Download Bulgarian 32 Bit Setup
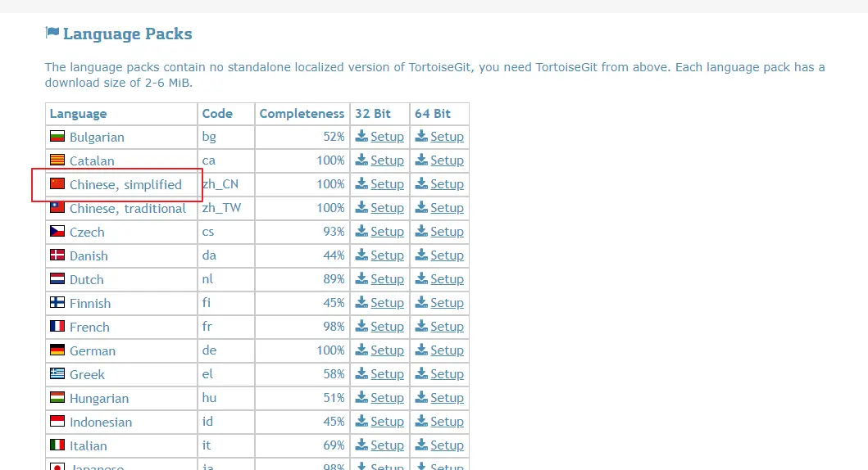The width and height of the screenshot is (868, 470). (x=379, y=137)
